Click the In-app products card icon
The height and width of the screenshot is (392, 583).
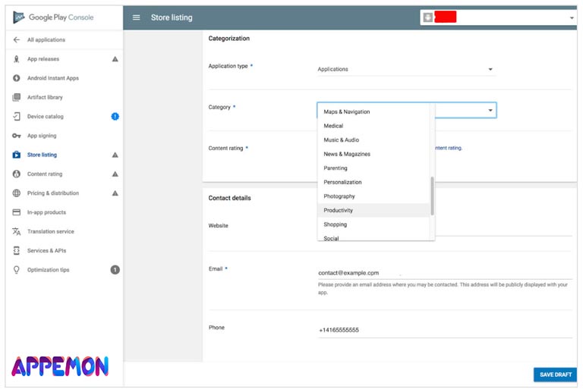(x=17, y=212)
